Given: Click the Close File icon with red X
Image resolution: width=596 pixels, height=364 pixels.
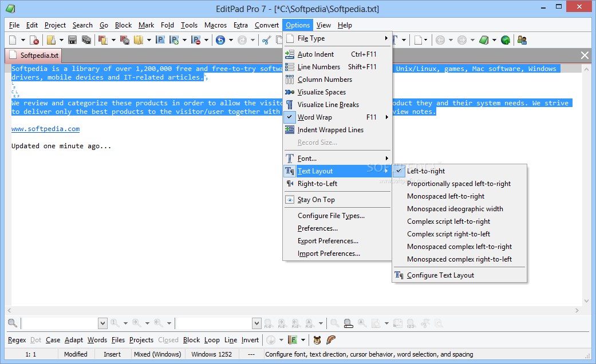Looking at the screenshot, I should [34, 40].
